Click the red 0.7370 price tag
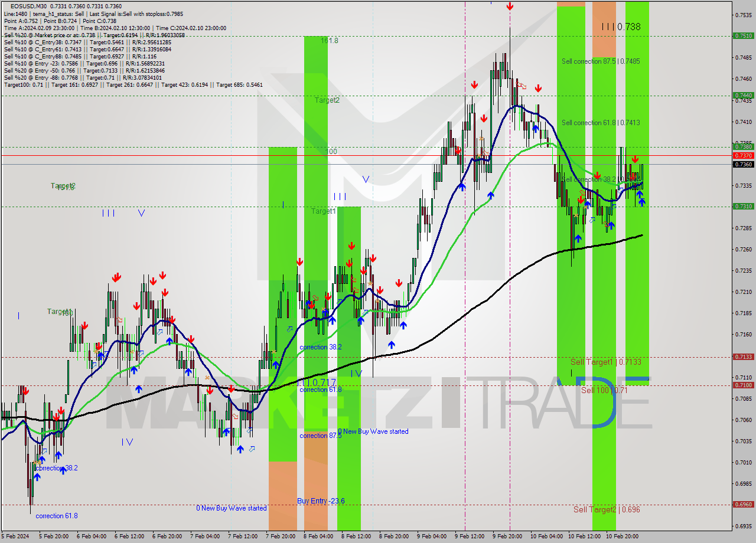The width and height of the screenshot is (756, 543). pyautogui.click(x=742, y=155)
